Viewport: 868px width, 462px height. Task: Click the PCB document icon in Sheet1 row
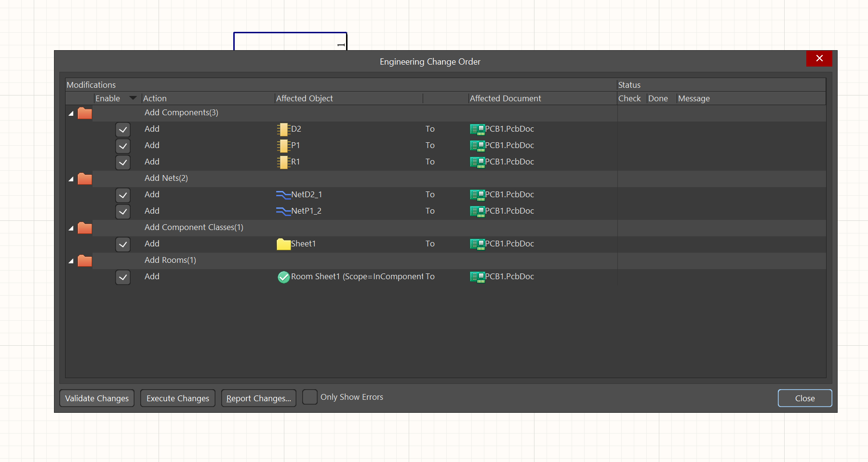[478, 245]
